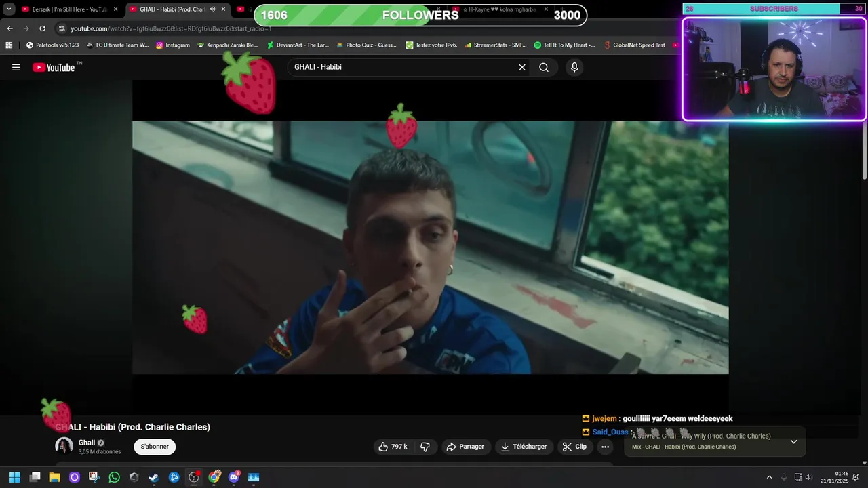This screenshot has height=488, width=868.
Task: Click the Télécharger download button
Action: coord(524,447)
